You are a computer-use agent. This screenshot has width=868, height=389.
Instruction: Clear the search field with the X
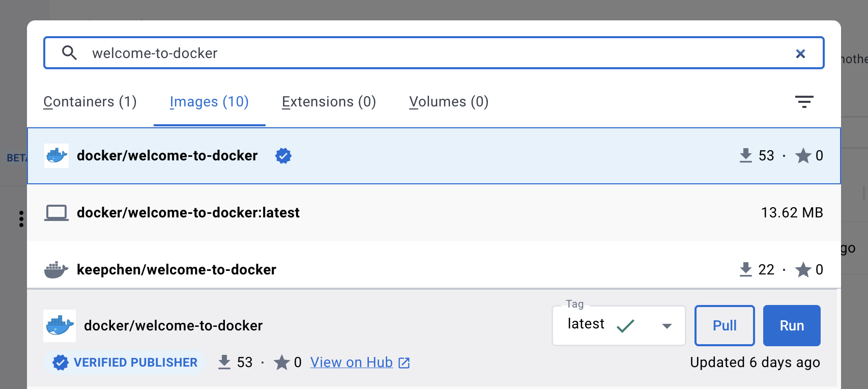click(800, 53)
